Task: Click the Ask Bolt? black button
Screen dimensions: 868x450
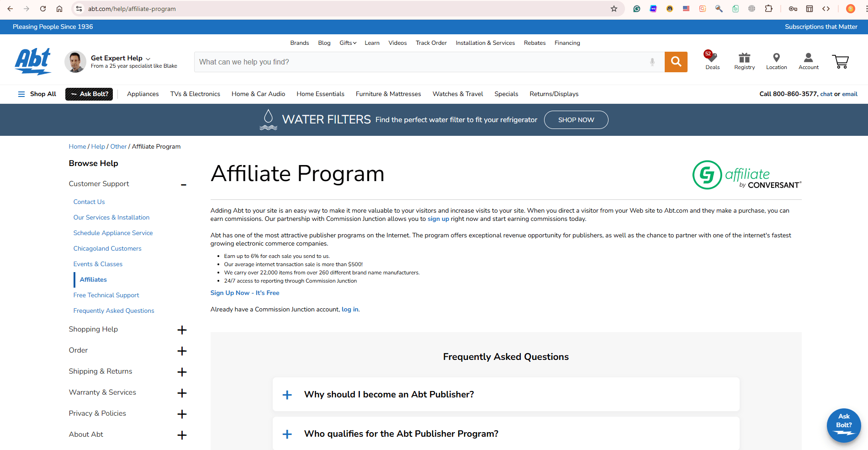Action: coord(89,94)
